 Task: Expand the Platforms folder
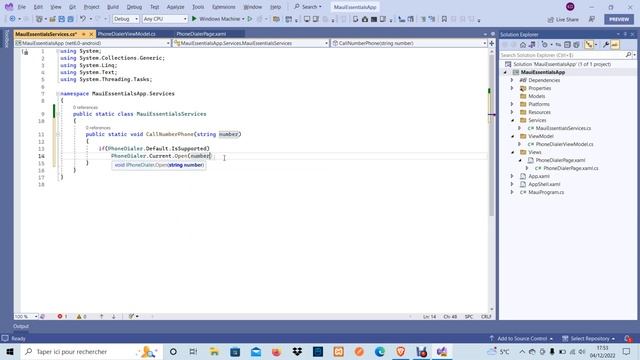point(512,104)
